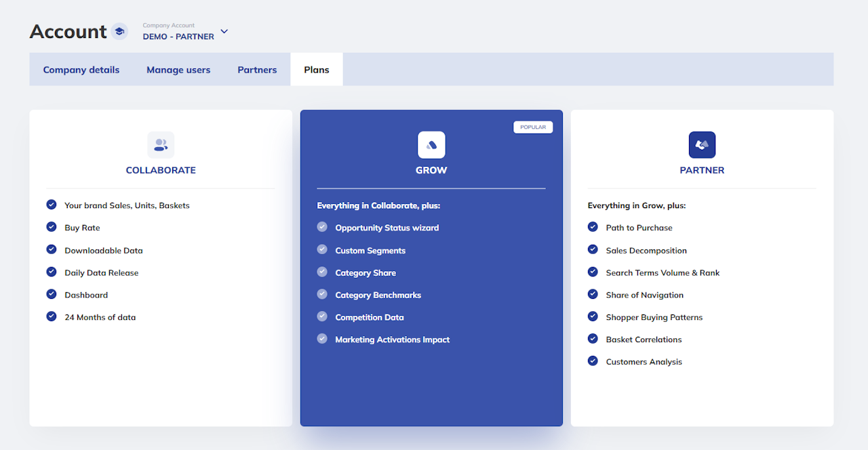
Task: Click the checkmark icon beside Buy Rate
Action: coord(52,227)
